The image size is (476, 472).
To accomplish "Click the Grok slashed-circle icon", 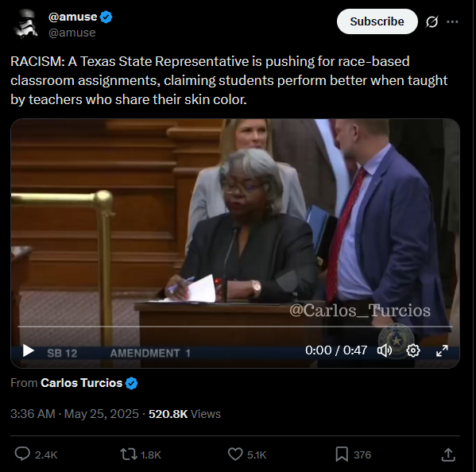I will point(431,22).
